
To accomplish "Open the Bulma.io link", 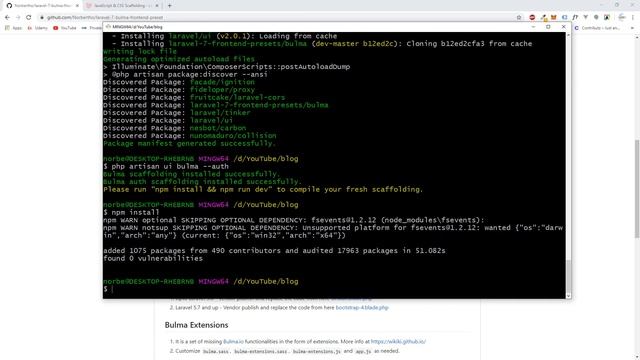I will coord(233,341).
